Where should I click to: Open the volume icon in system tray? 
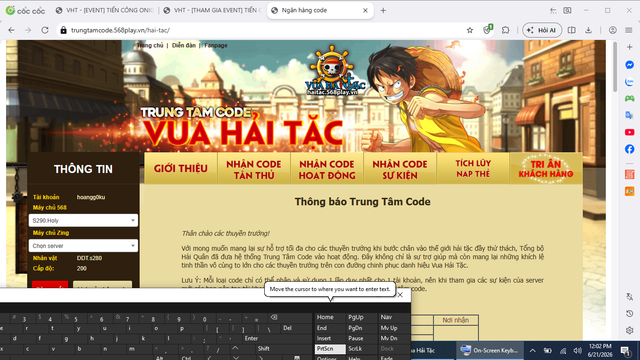pos(577,351)
